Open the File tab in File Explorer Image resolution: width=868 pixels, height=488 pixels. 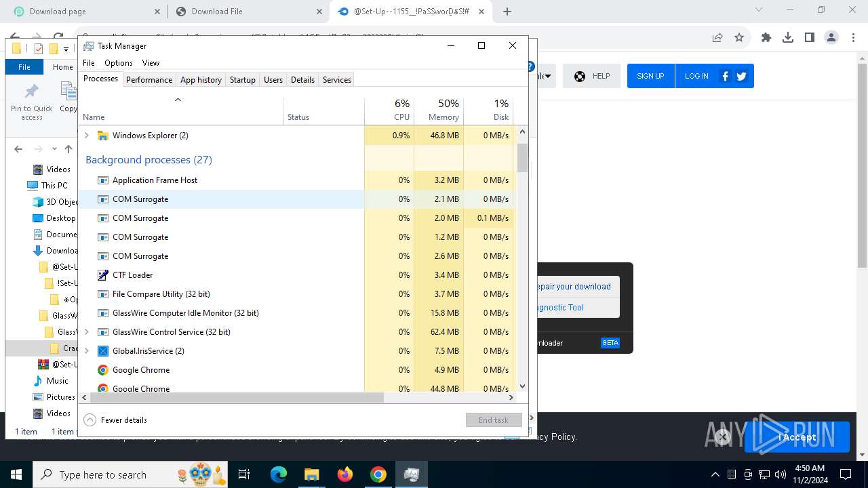coord(24,67)
